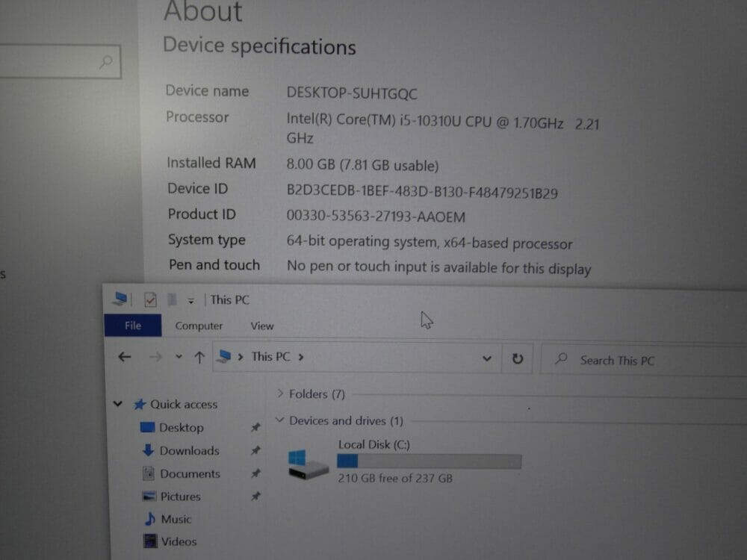Image resolution: width=747 pixels, height=560 pixels.
Task: Click the Search This PC field
Action: pyautogui.click(x=644, y=360)
